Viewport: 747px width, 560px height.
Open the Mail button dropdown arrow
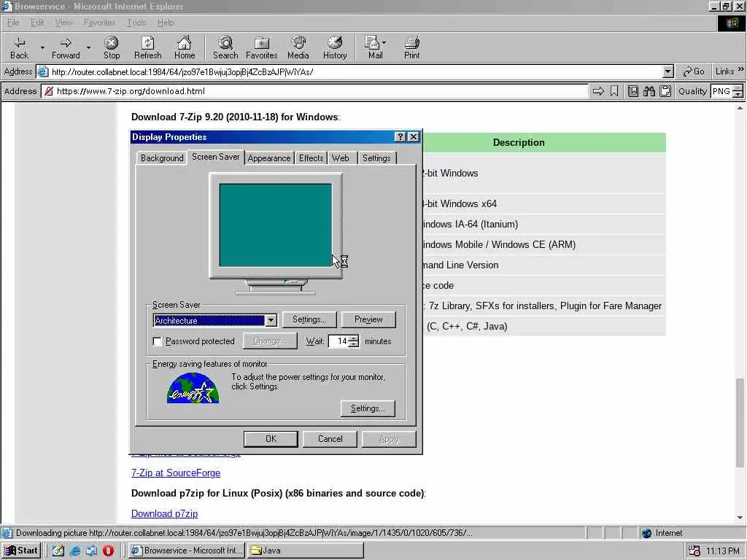384,42
